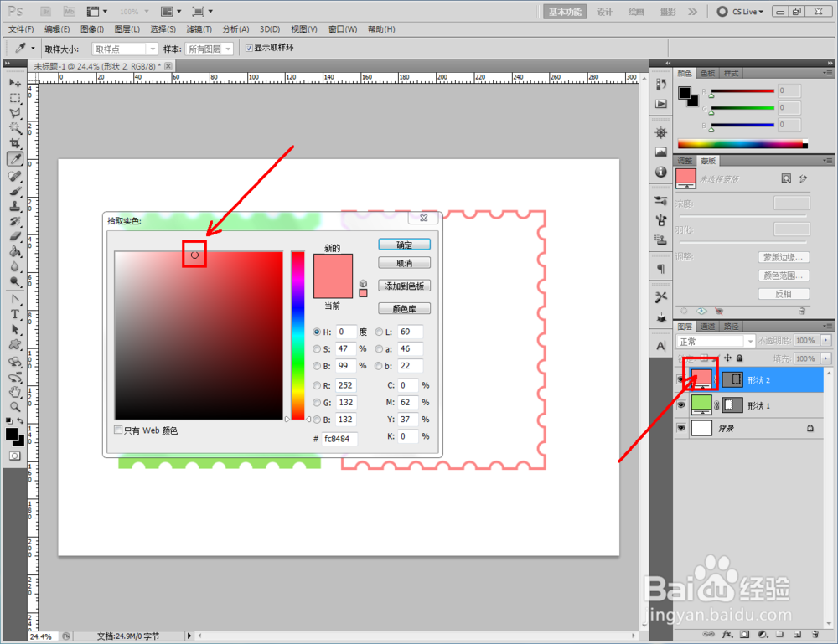Select the Dodge tool
The image size is (838, 644).
[15, 281]
